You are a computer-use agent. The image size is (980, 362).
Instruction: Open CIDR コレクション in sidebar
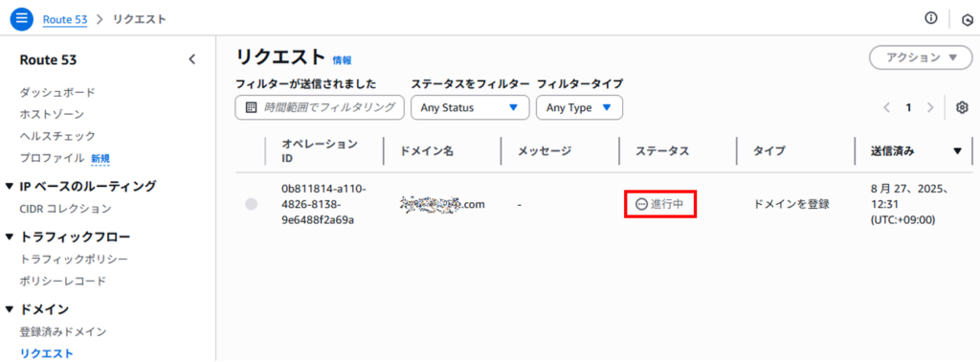pos(66,208)
